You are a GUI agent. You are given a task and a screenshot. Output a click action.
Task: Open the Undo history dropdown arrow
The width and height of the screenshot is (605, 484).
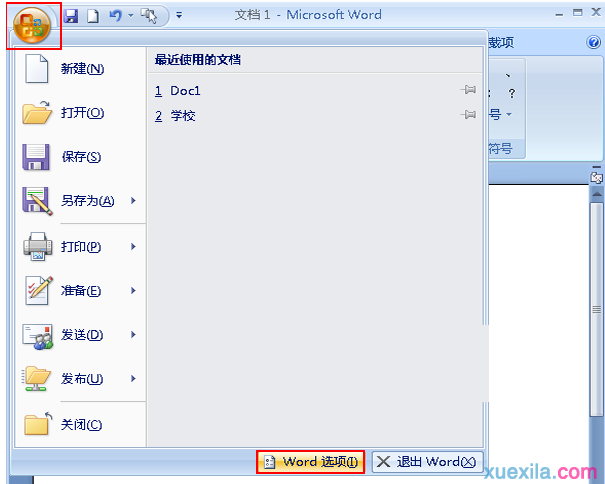131,15
